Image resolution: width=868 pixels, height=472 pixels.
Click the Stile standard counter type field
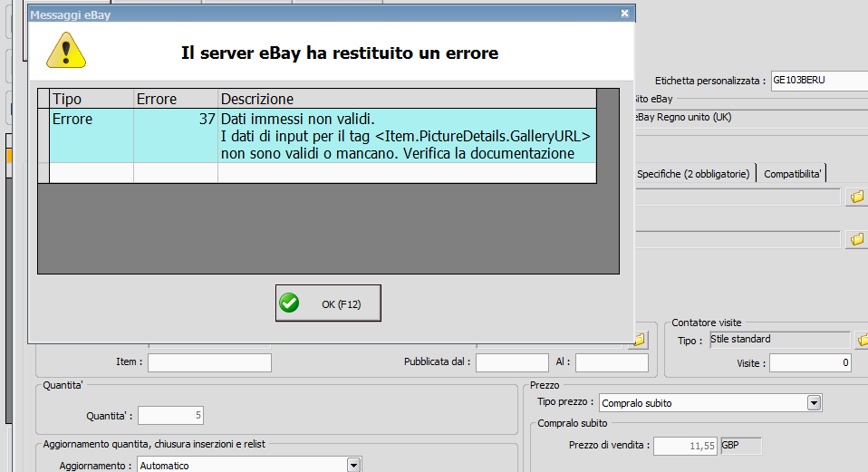[x=779, y=340]
